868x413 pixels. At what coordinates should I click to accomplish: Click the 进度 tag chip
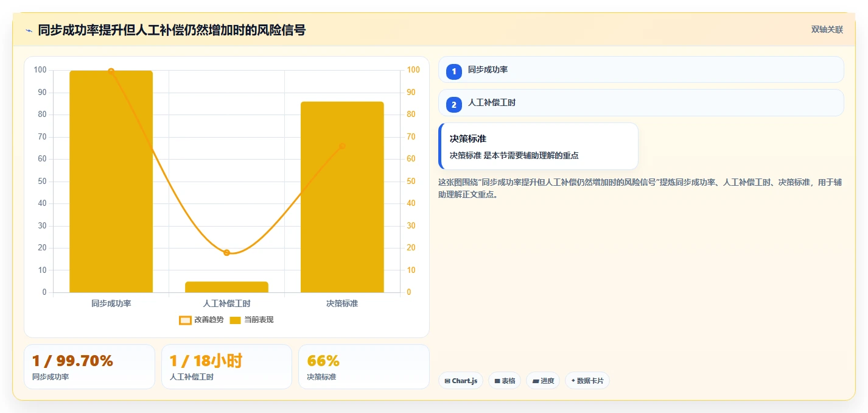543,381
